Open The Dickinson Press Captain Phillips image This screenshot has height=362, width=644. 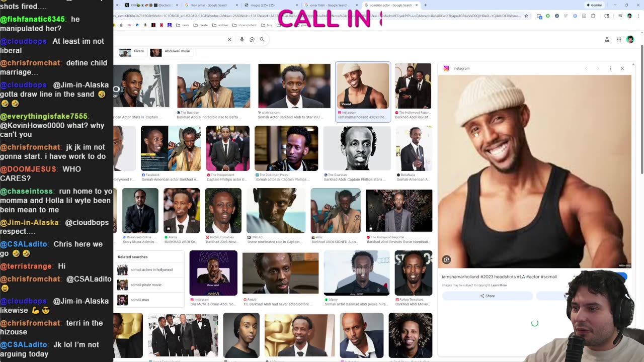(x=286, y=148)
